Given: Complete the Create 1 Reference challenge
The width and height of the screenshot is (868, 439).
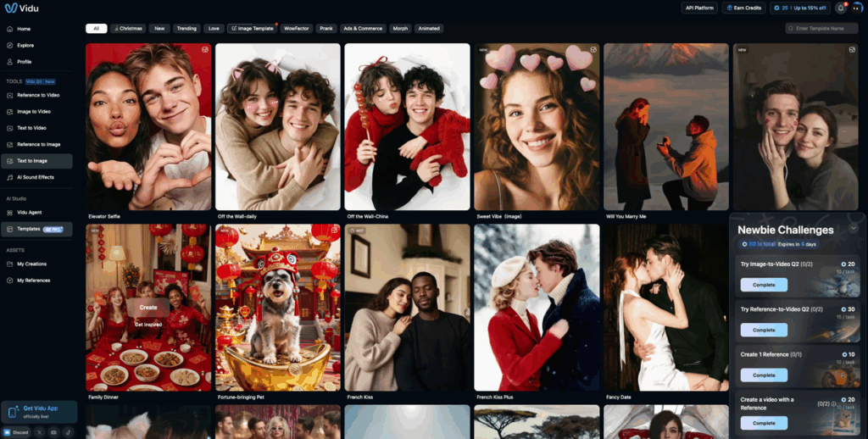Looking at the screenshot, I should pyautogui.click(x=764, y=375).
